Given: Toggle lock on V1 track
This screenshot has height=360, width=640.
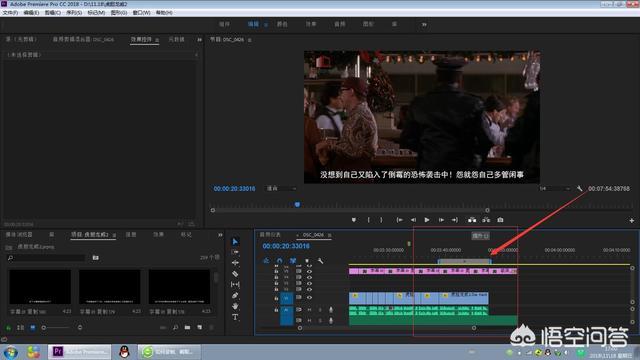Looking at the screenshot, I should pyautogui.click(x=276, y=298).
